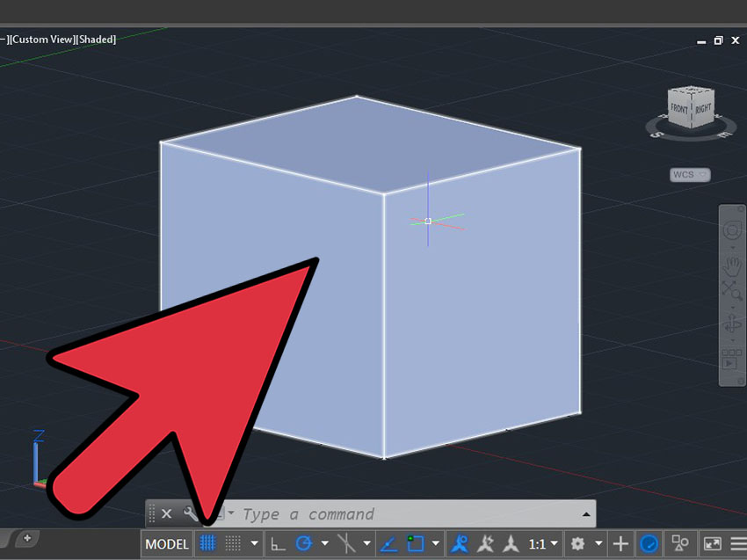Add a new layout tab
The height and width of the screenshot is (560, 747).
[x=27, y=538]
